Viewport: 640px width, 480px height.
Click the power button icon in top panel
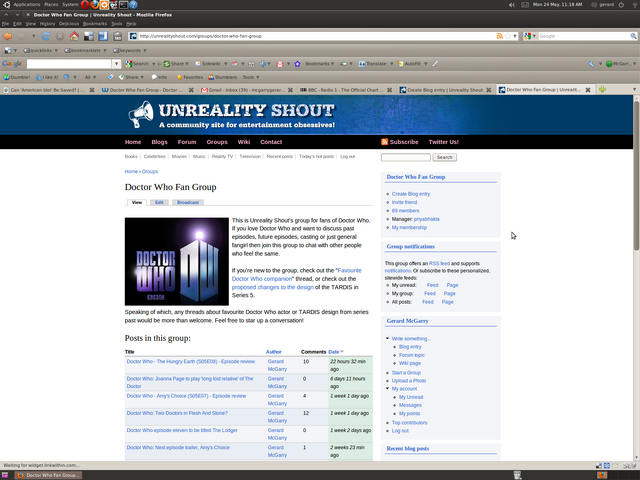pos(621,5)
